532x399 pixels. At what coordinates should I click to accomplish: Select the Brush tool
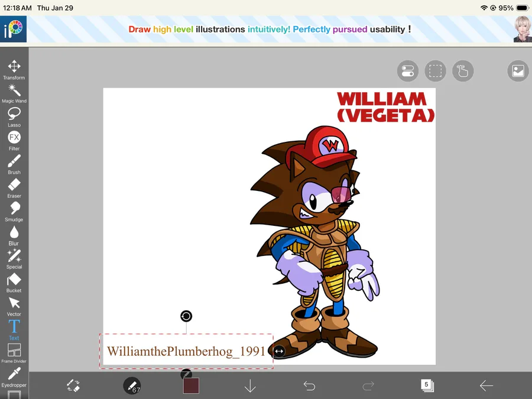click(x=14, y=164)
